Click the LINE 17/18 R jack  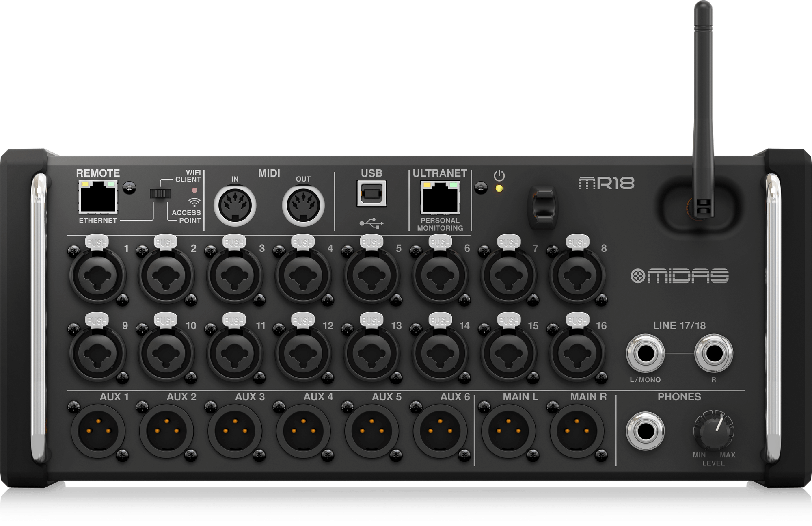[714, 353]
